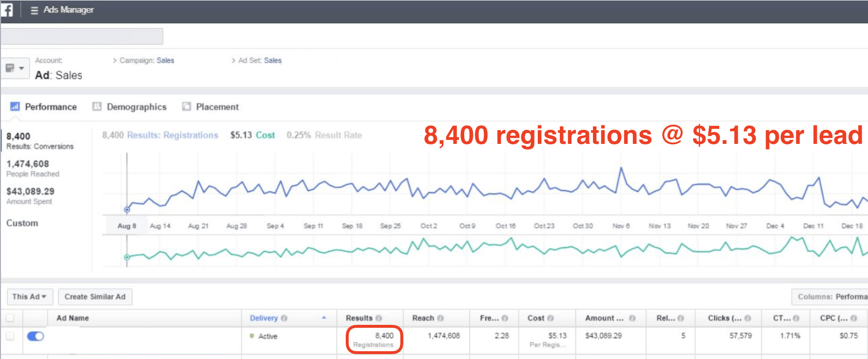Click the Relevance column info icon

coord(681,318)
